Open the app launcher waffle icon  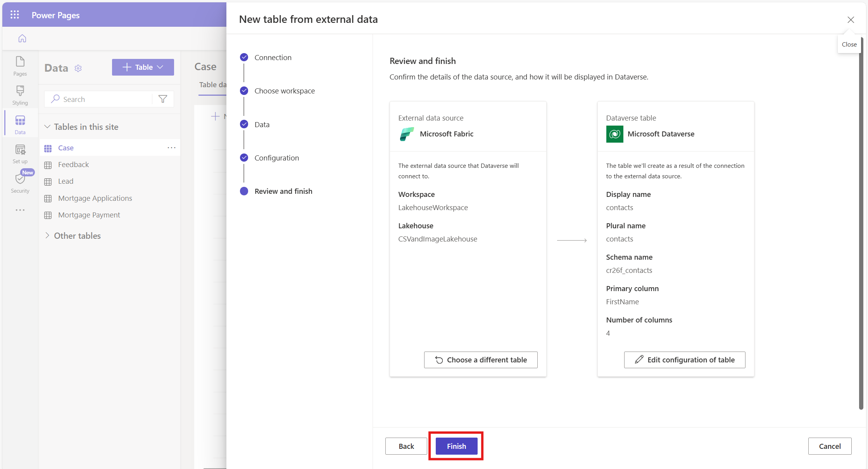pyautogui.click(x=15, y=15)
